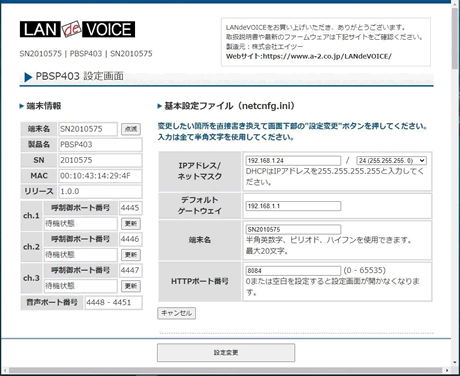The height and width of the screenshot is (376, 460).
Task: Click the LAN de VOICE logo
Action: click(x=77, y=29)
